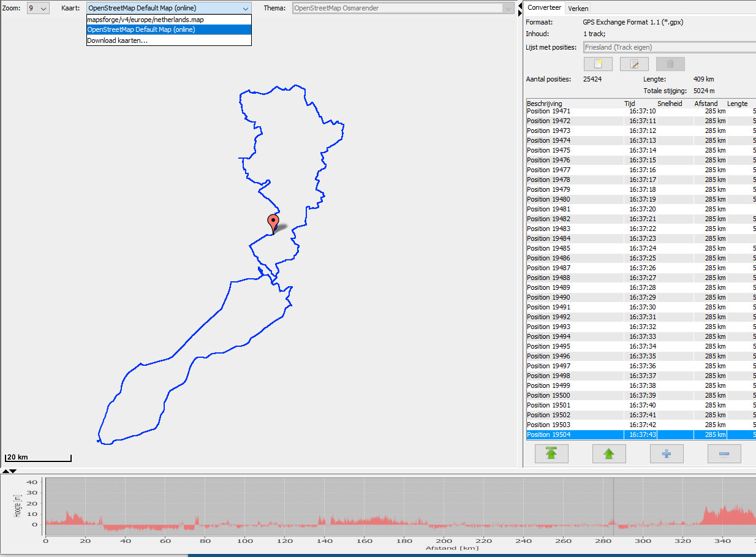Add a new position with plus button
Image resolution: width=756 pixels, height=557 pixels.
667,453
